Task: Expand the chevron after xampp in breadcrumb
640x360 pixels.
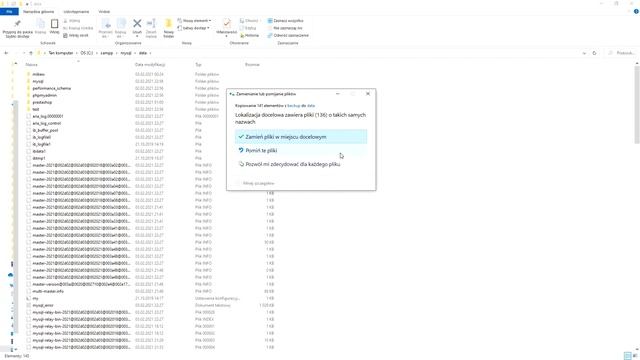Action: click(116, 53)
